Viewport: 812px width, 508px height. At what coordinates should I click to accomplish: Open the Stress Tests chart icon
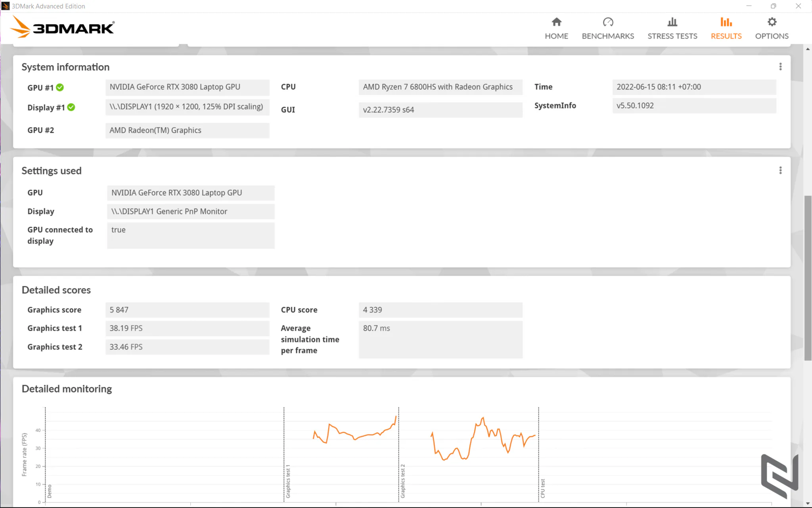[672, 22]
